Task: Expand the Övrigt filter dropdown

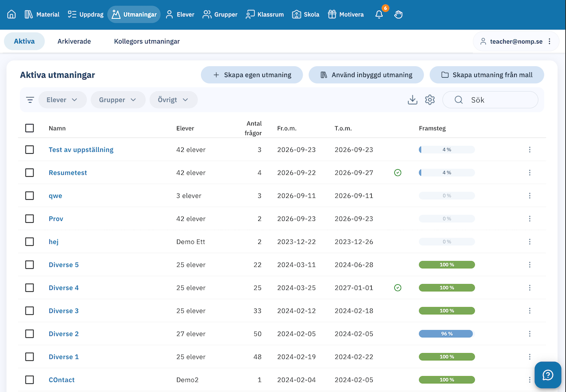Action: 174,100
